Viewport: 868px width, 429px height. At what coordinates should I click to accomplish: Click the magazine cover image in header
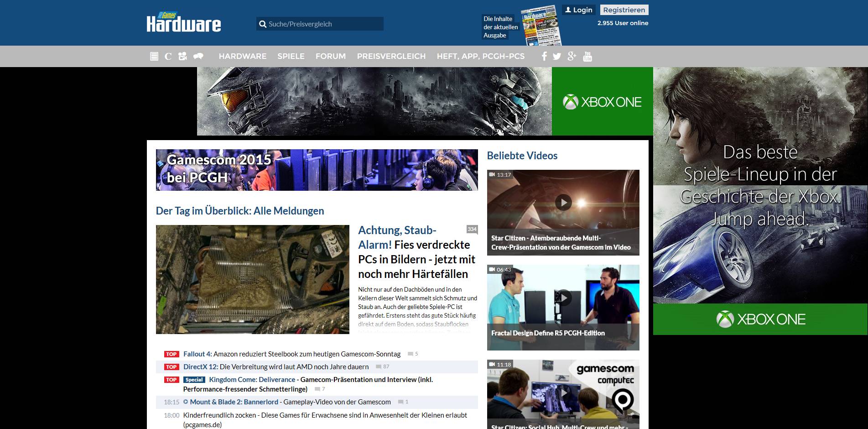click(x=541, y=25)
